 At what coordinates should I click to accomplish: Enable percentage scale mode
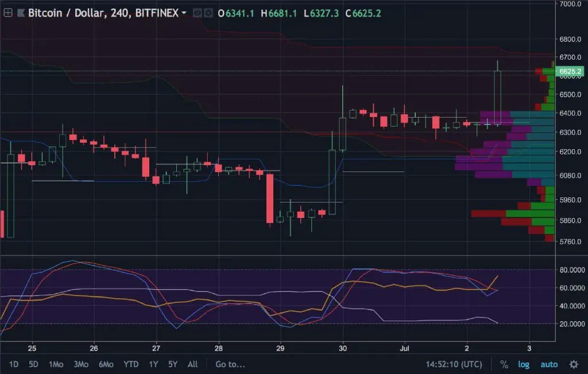pyautogui.click(x=504, y=364)
